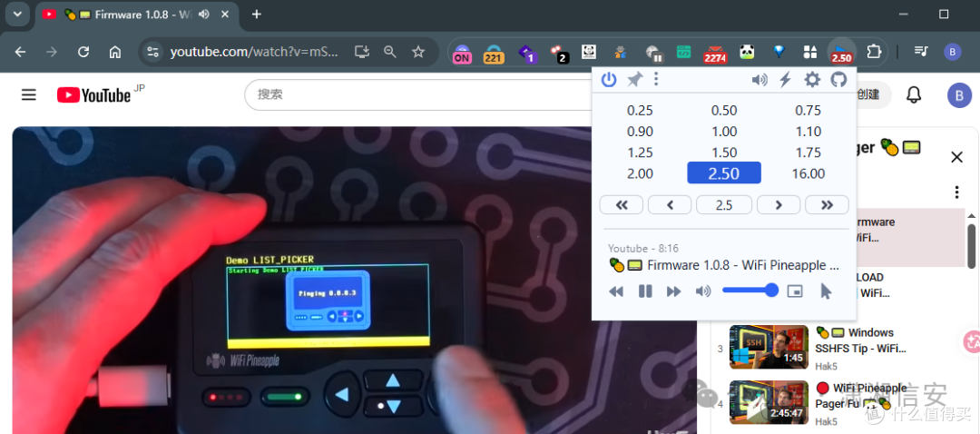The width and height of the screenshot is (980, 434).
Task: Open YouTube account avatar B
Action: coord(959,95)
